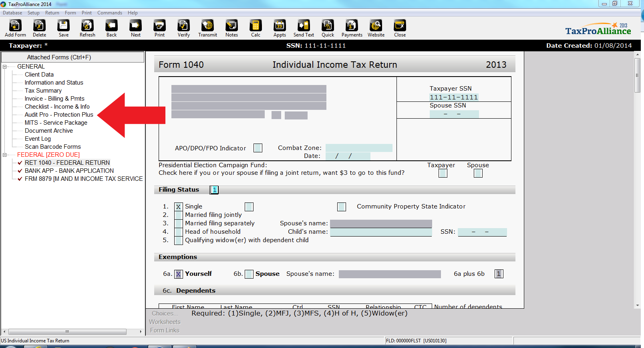644x348 pixels.
Task: Toggle the 6a Yourself exemption checkbox
Action: point(179,274)
